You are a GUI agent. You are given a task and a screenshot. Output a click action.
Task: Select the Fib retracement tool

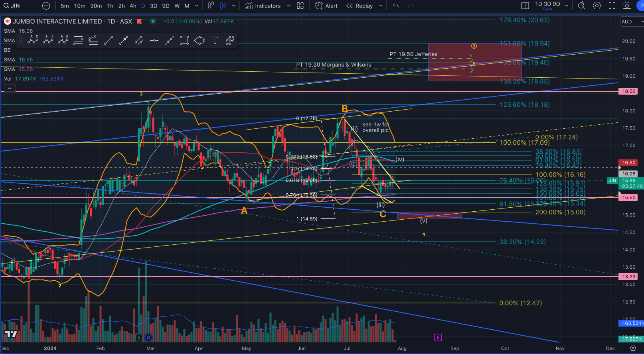78,40
